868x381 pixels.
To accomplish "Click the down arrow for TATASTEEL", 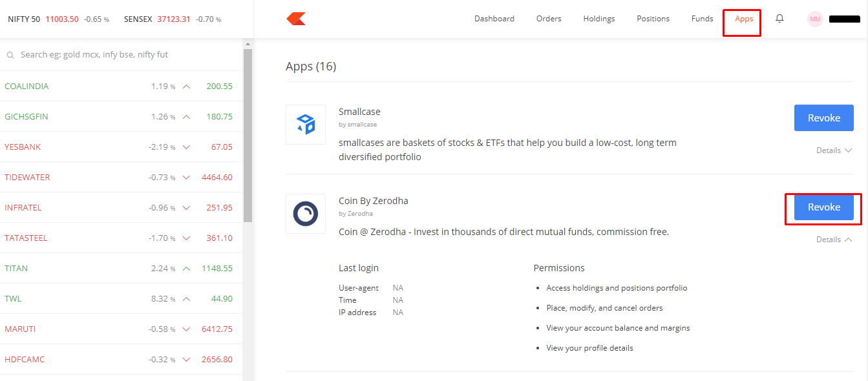I will point(187,238).
